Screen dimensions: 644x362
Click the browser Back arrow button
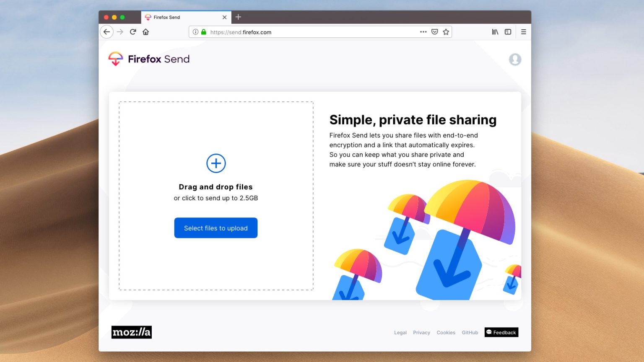coord(106,32)
